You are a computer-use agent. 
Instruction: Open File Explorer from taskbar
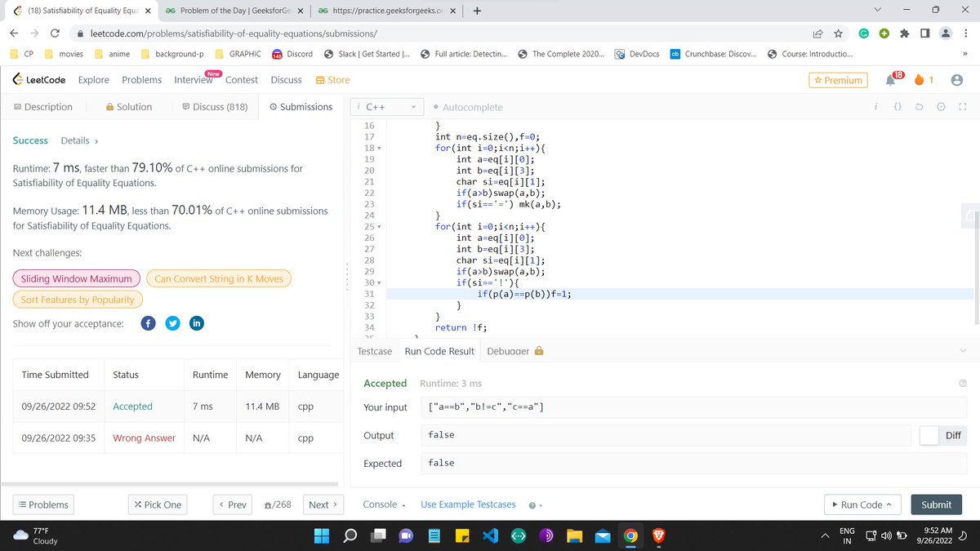[x=574, y=536]
